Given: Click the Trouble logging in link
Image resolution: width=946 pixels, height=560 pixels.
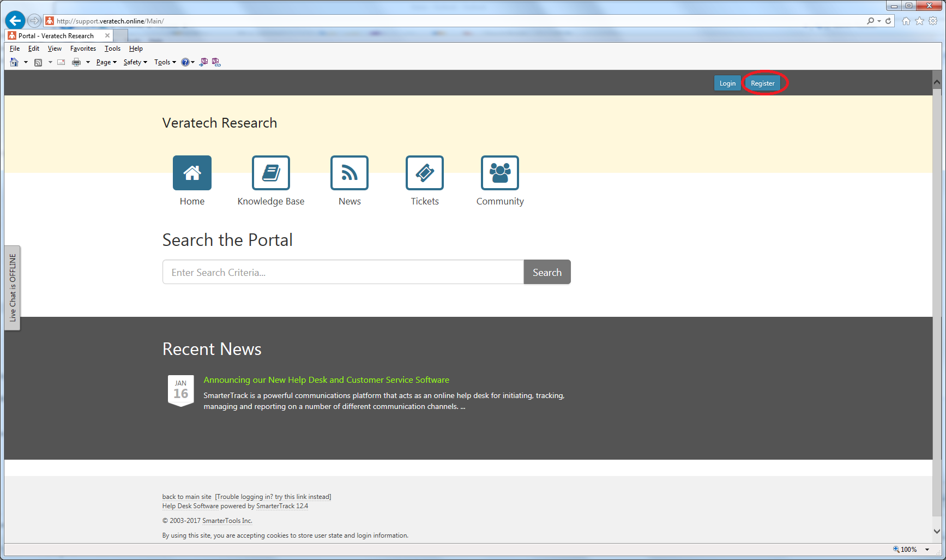Looking at the screenshot, I should tap(273, 497).
